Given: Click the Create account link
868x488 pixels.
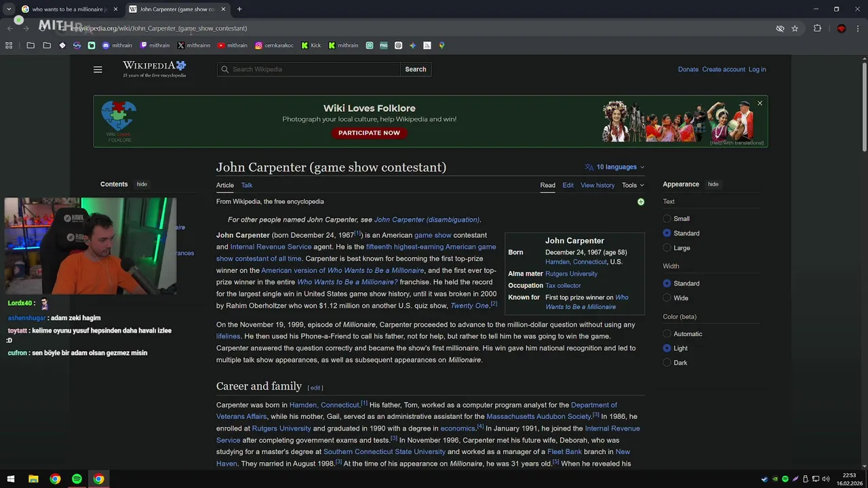Looking at the screenshot, I should coord(724,69).
